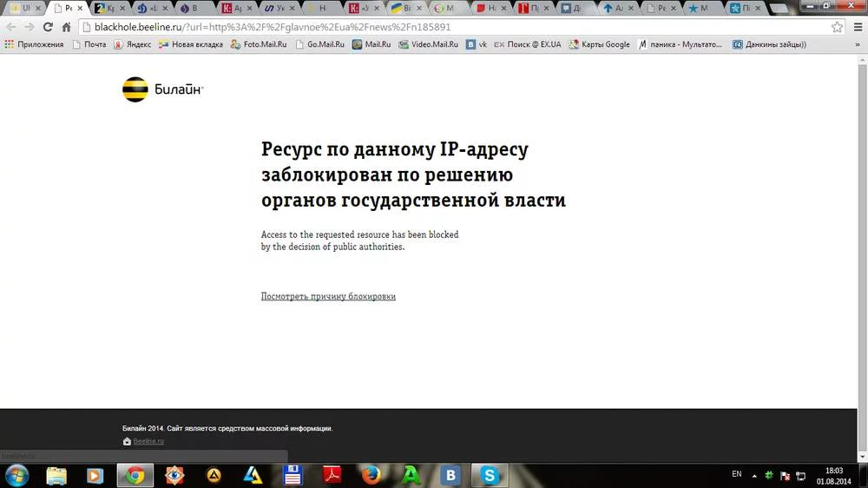Open the Новая вкладка bookmark
This screenshot has width=868, height=488.
(x=190, y=44)
